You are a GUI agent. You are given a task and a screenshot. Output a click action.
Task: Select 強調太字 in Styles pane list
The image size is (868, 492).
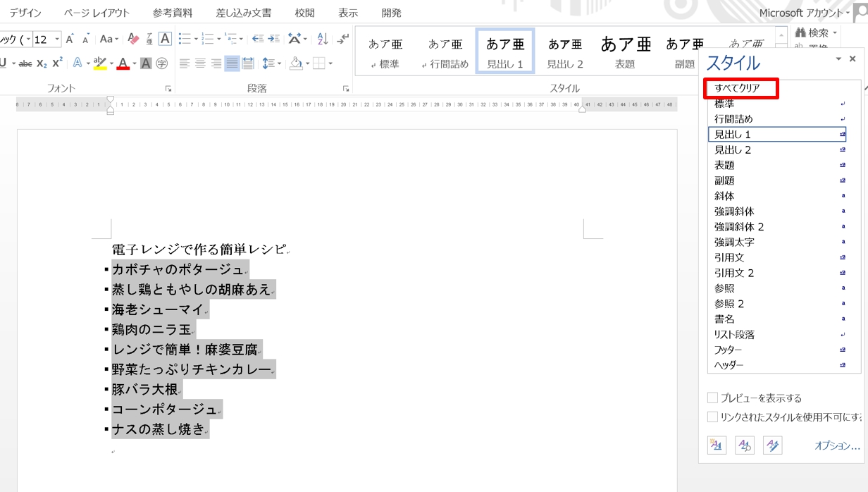777,242
